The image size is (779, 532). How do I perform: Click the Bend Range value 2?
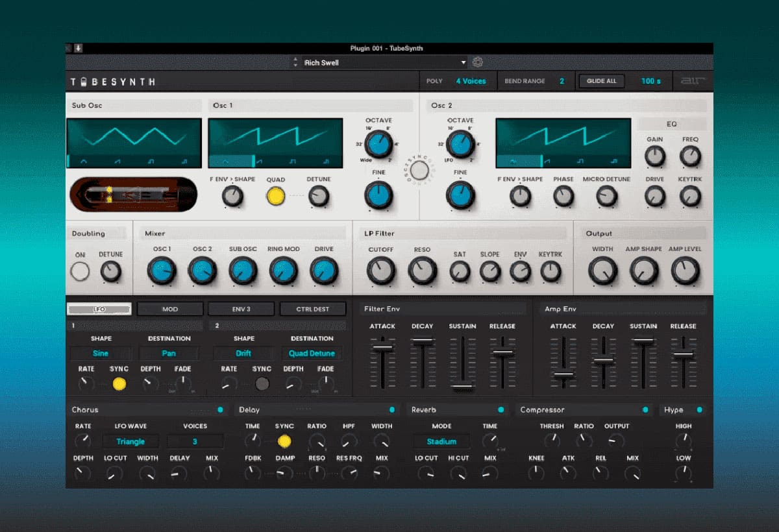(562, 81)
